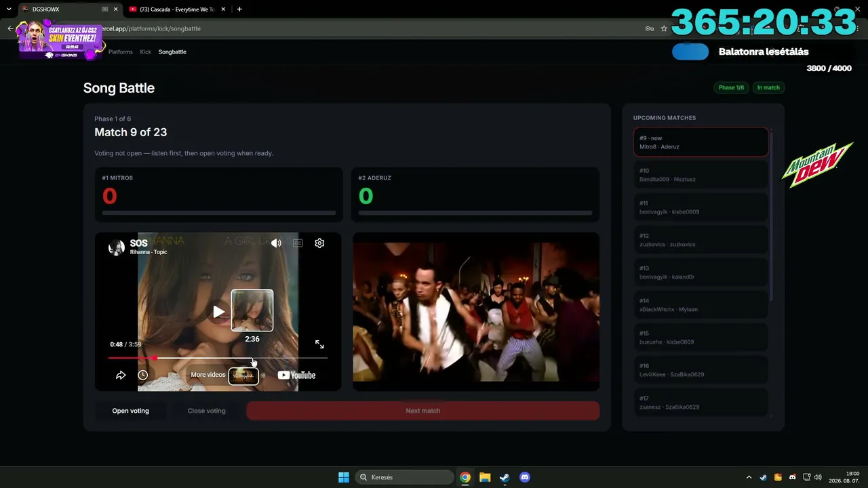The image size is (868, 488).
Task: Mute the SOS video with the speaker icon
Action: (276, 243)
